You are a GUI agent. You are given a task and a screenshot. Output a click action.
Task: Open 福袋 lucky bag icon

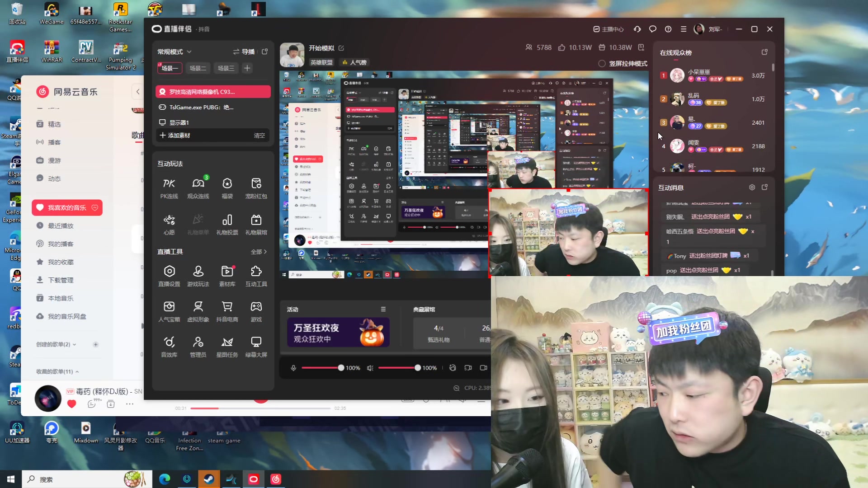click(227, 188)
